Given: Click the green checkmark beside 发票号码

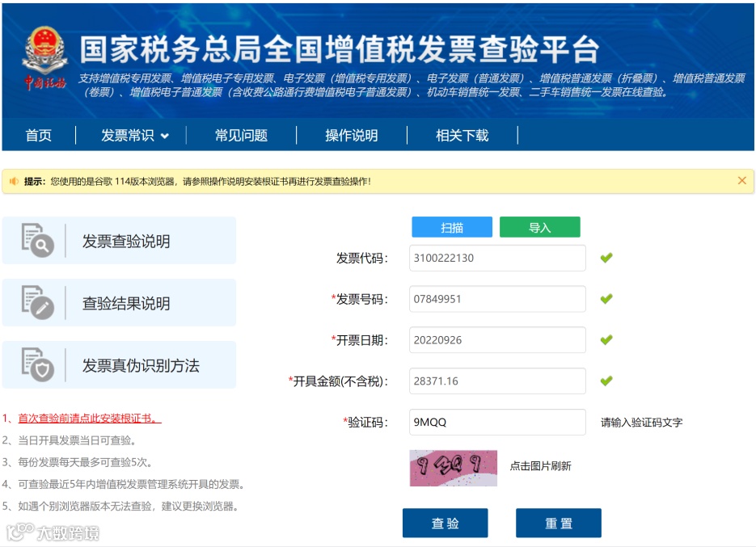Looking at the screenshot, I should click(x=606, y=299).
